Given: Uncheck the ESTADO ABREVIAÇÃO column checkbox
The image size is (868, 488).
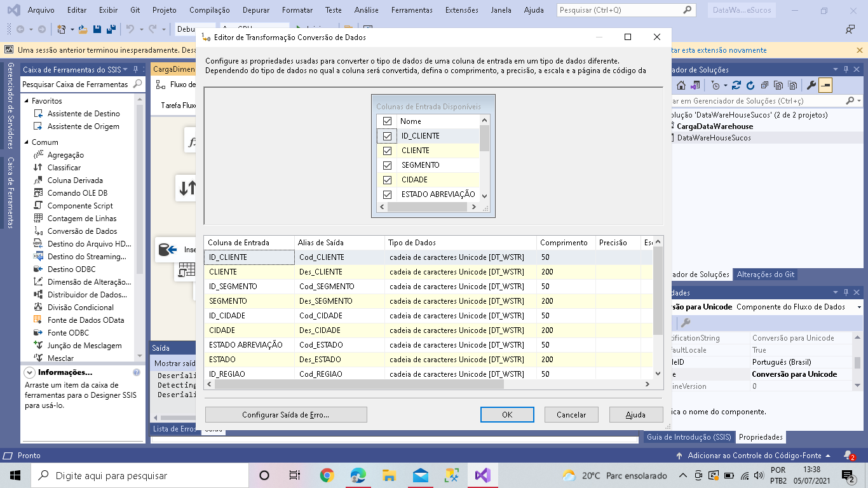Looking at the screenshot, I should click(x=387, y=194).
